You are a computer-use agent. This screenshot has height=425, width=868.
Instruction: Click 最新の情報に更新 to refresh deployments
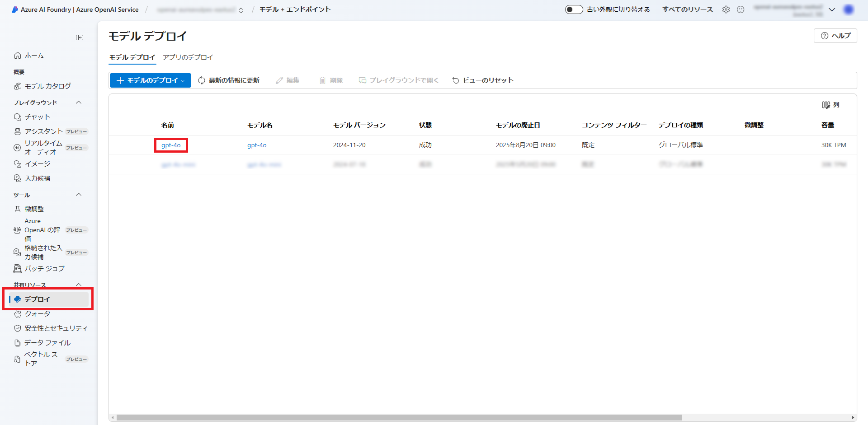click(229, 80)
